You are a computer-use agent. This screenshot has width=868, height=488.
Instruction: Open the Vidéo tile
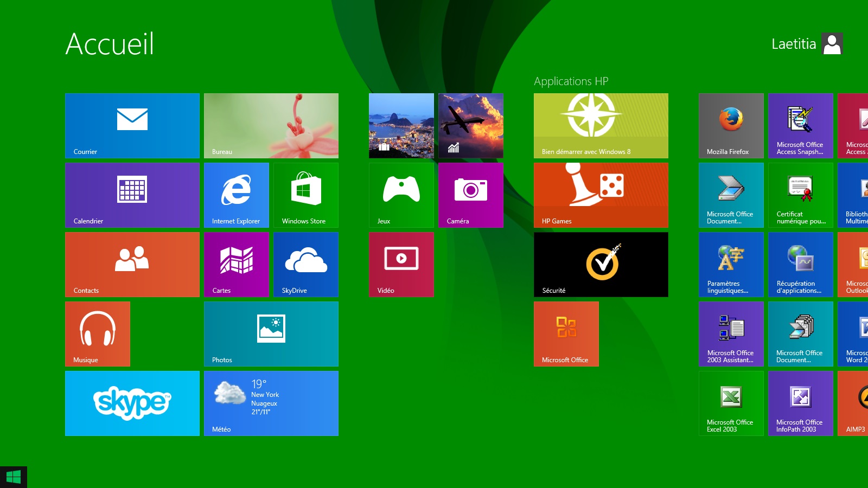[x=401, y=265]
